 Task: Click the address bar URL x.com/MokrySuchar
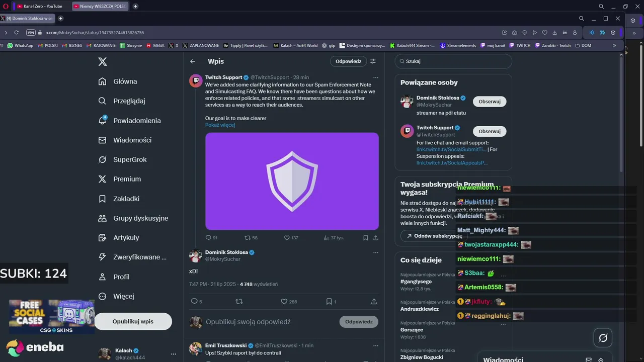95,32
